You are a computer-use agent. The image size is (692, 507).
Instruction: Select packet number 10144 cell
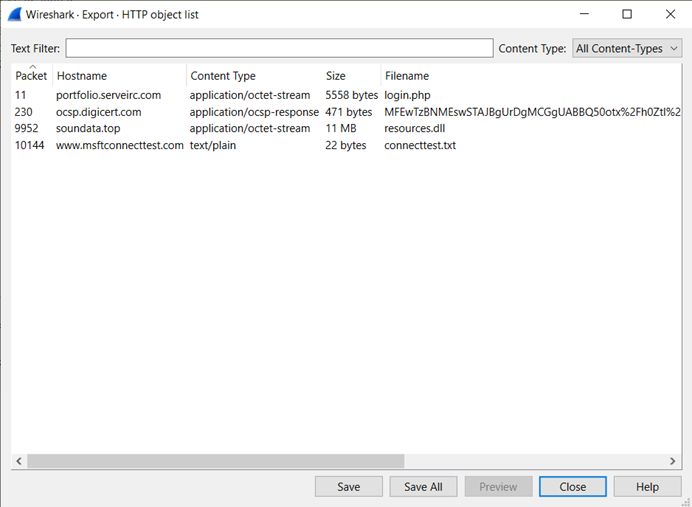(x=30, y=145)
